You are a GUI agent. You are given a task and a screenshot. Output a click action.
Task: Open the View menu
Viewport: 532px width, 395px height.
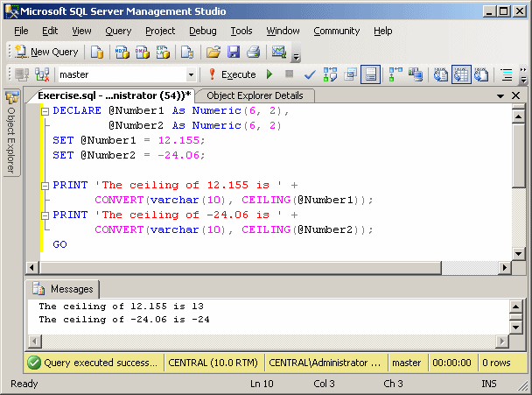pos(81,31)
